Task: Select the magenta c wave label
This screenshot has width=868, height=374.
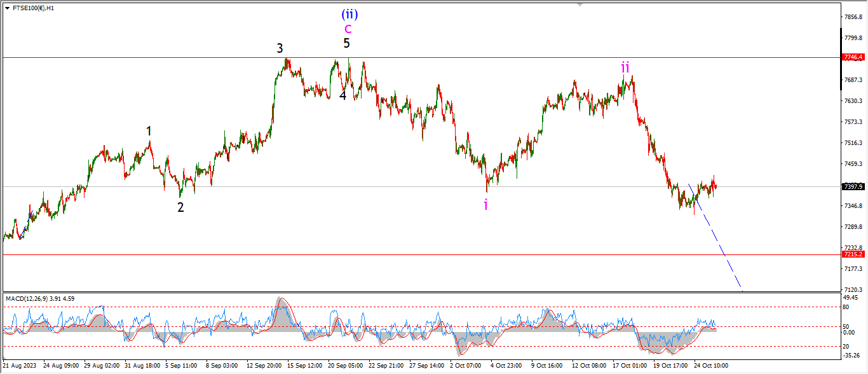Action: (348, 29)
